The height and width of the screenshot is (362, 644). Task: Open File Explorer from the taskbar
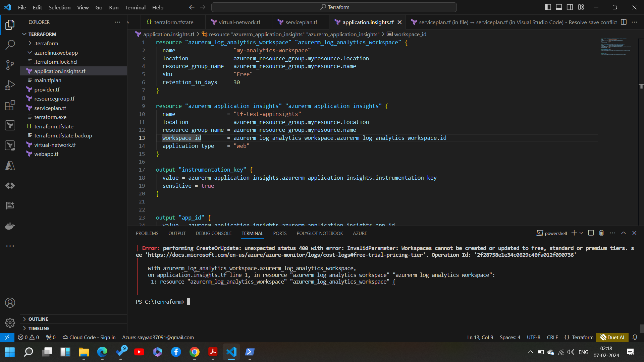[x=84, y=352]
